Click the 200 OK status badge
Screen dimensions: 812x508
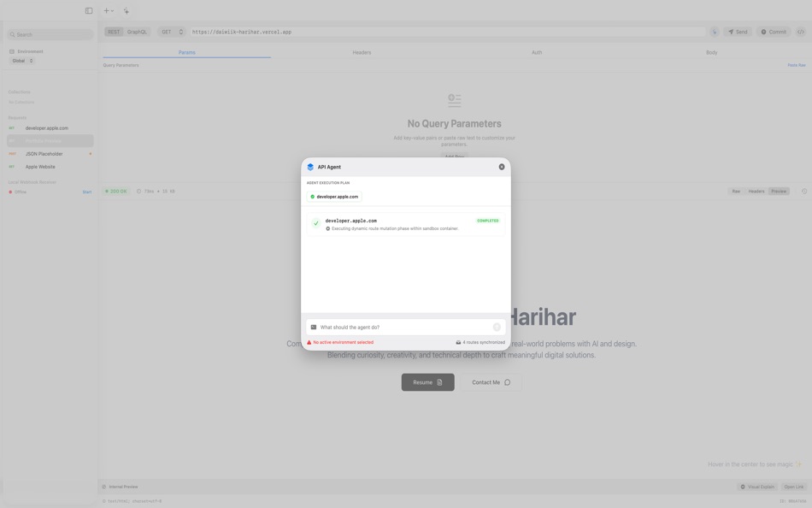[116, 192]
